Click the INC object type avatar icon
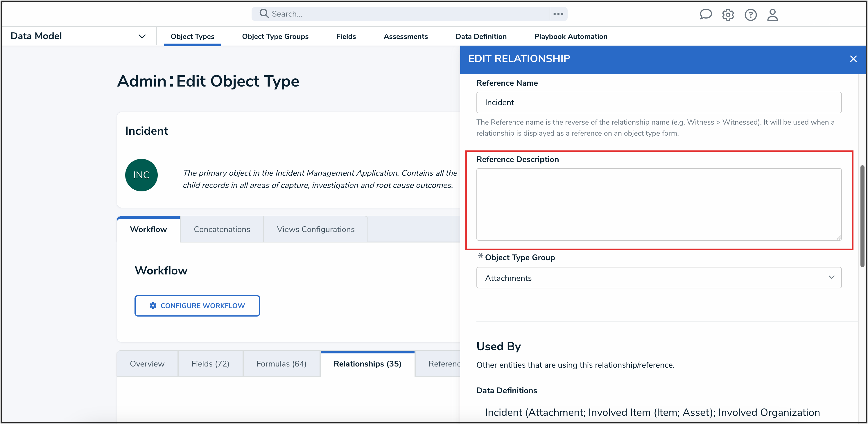The image size is (868, 424). coord(141,175)
